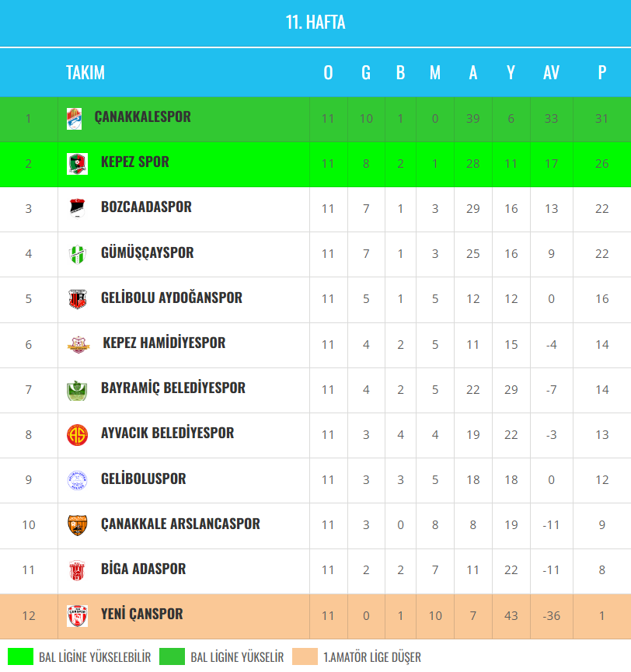Viewport: 631px width, 672px height.
Task: Click the Çanakkale Arslancaspor orange crest
Action: pos(77,524)
